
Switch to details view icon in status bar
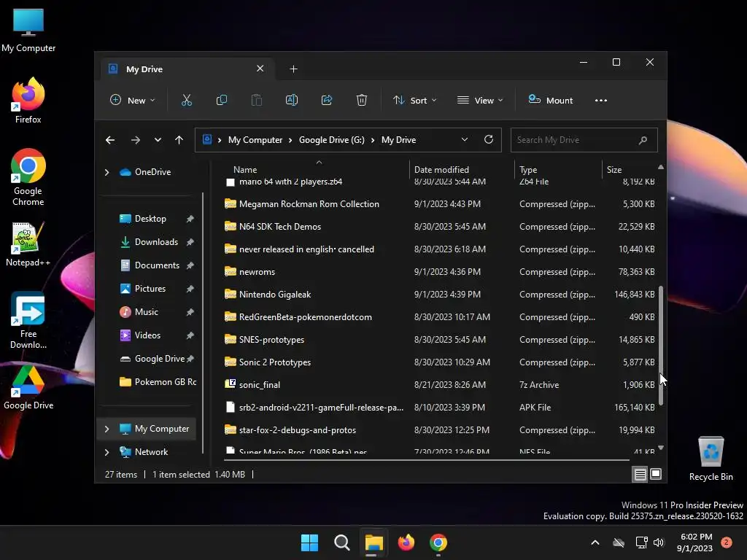[x=640, y=474]
